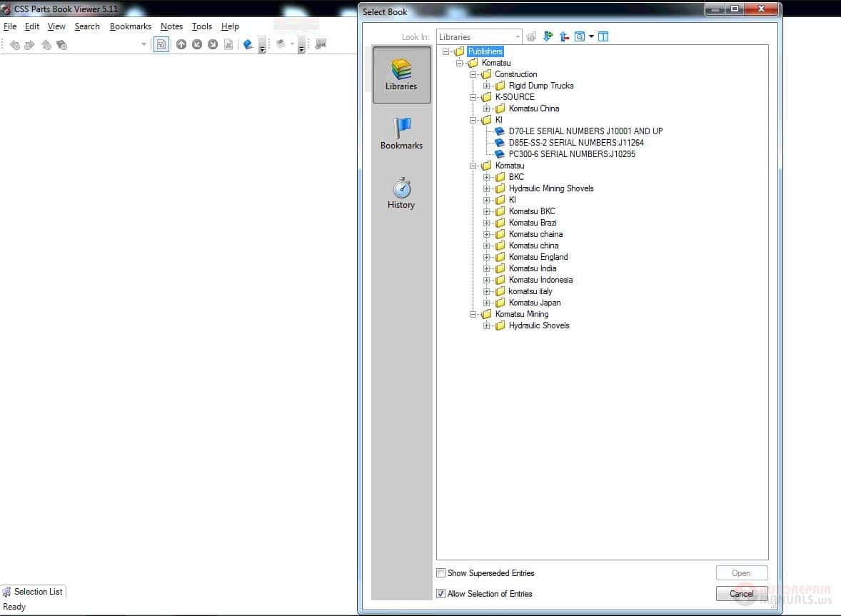Open the Tools menu
Viewport: 841px width, 616px height.
[201, 26]
